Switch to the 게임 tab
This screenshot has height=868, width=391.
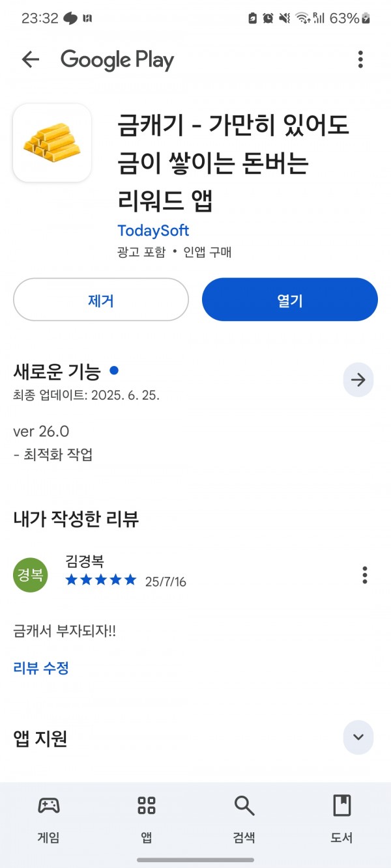(x=49, y=819)
